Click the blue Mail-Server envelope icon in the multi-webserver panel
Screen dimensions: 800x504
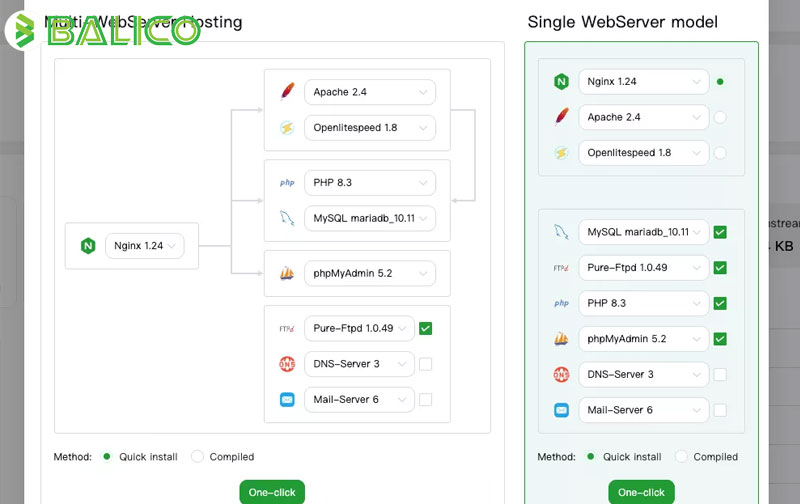point(287,399)
